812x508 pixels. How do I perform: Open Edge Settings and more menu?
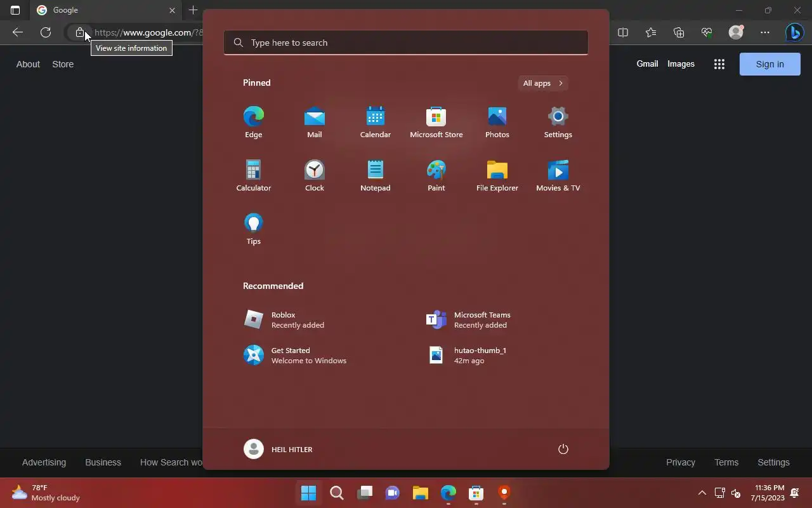point(765,32)
